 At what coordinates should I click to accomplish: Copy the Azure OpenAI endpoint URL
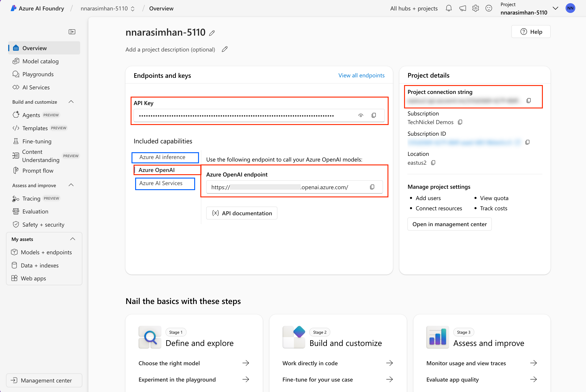[372, 187]
